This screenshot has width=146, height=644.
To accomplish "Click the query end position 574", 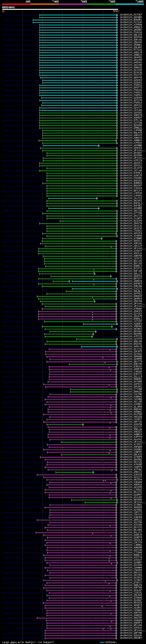I will [115, 11].
